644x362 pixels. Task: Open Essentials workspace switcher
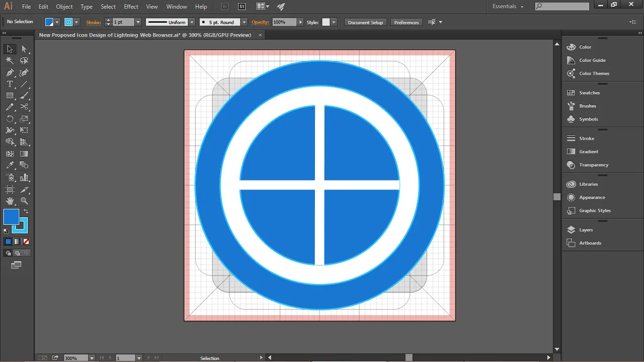click(508, 7)
